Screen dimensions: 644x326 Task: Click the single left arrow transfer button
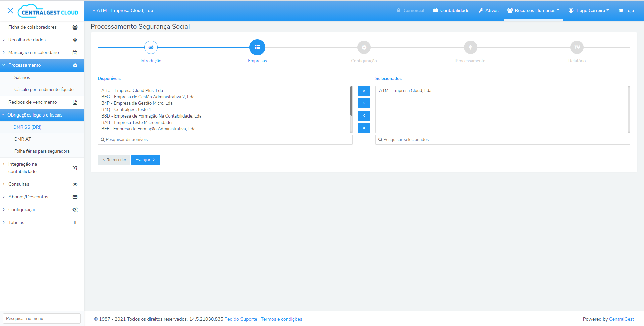click(364, 115)
